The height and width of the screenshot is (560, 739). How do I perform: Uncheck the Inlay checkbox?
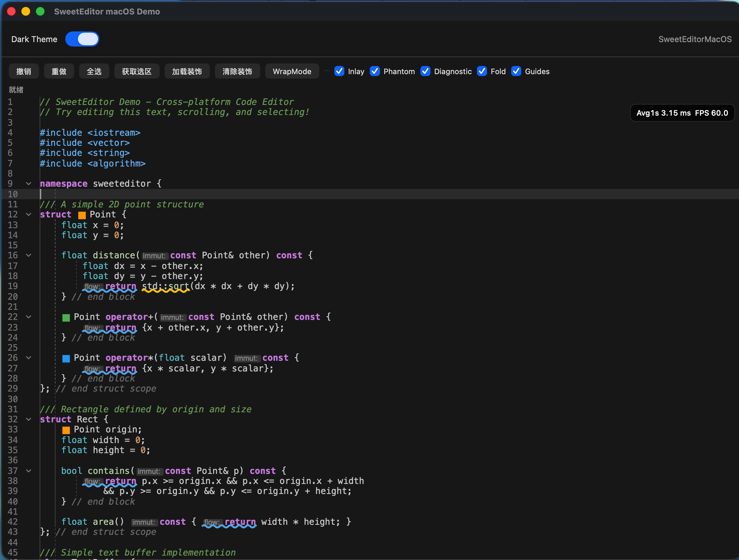[339, 71]
